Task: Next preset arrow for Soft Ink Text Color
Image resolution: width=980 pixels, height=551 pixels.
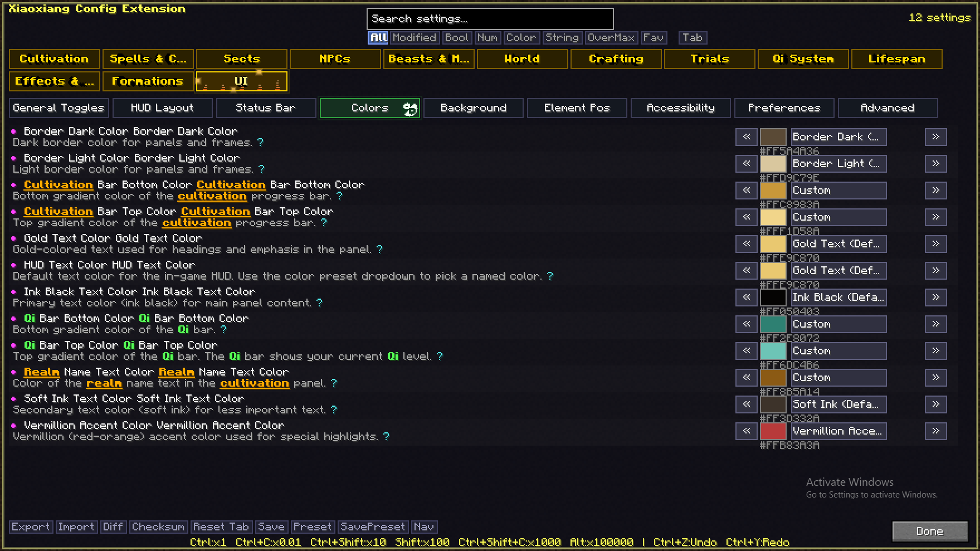Action: 936,404
